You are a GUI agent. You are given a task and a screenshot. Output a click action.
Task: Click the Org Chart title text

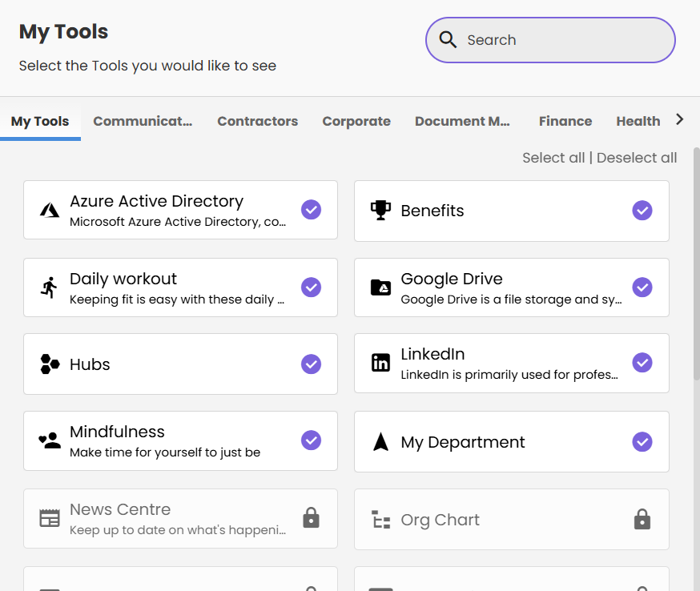[441, 520]
